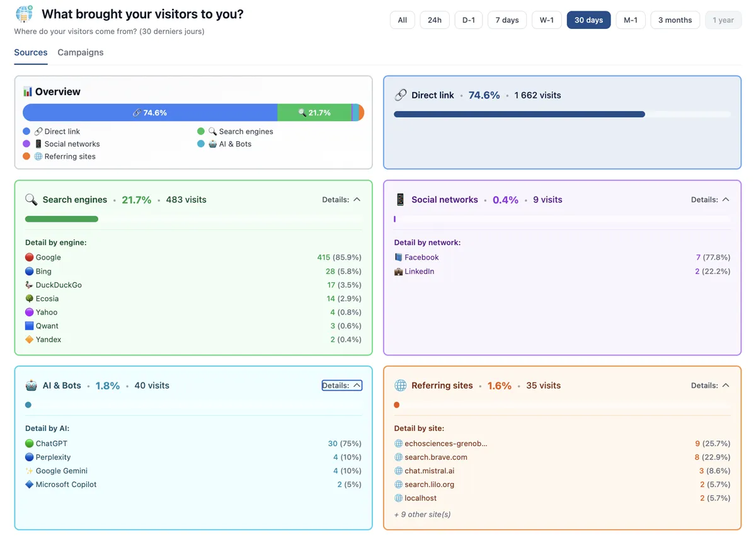Click the ChatGPT bot icon
This screenshot has height=540, width=756.
(28, 443)
